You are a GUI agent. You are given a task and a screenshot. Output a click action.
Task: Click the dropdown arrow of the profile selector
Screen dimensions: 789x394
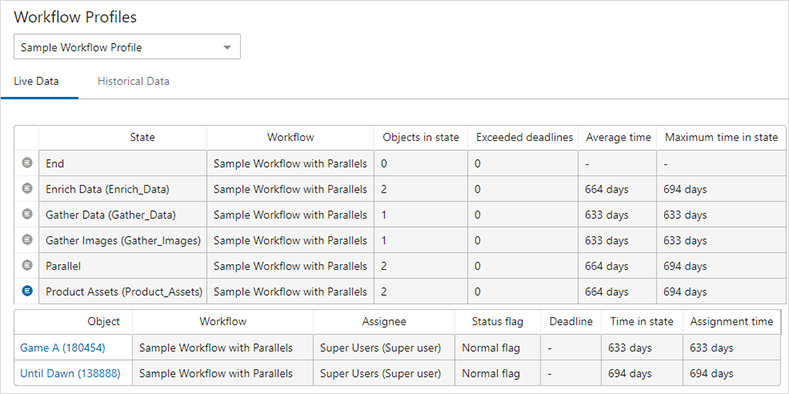point(227,48)
